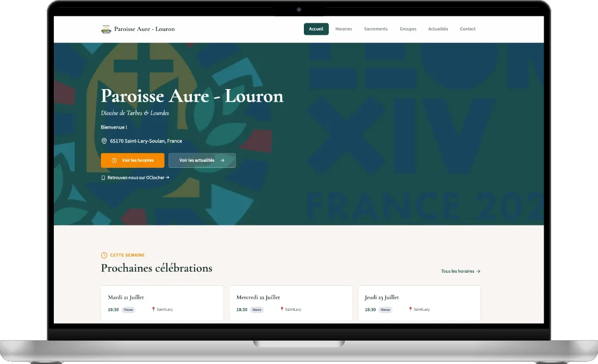Screen dimensions: 598x364
Task: Click SaintLary on the Mercredi 22 Juillet card
Action: pos(293,310)
